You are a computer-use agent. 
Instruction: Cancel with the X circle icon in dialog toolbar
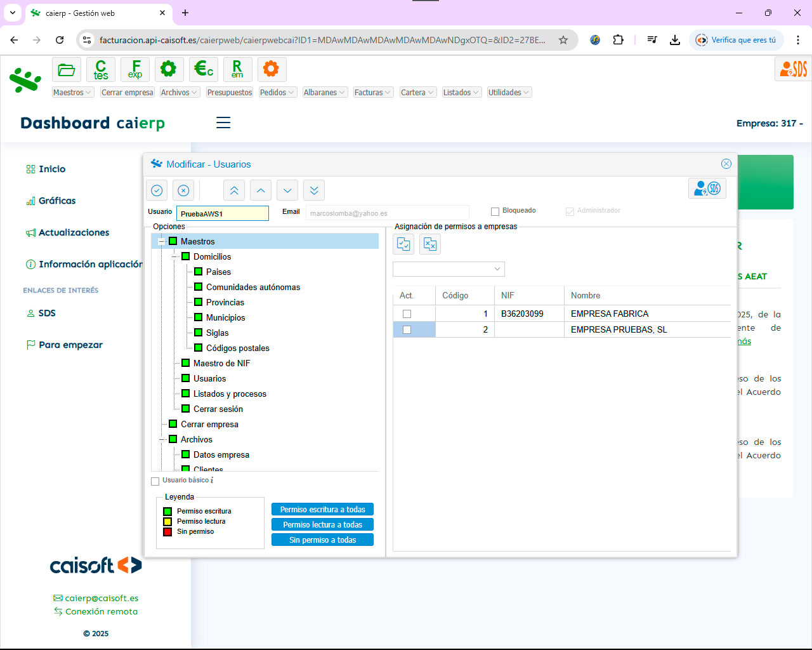pos(183,190)
